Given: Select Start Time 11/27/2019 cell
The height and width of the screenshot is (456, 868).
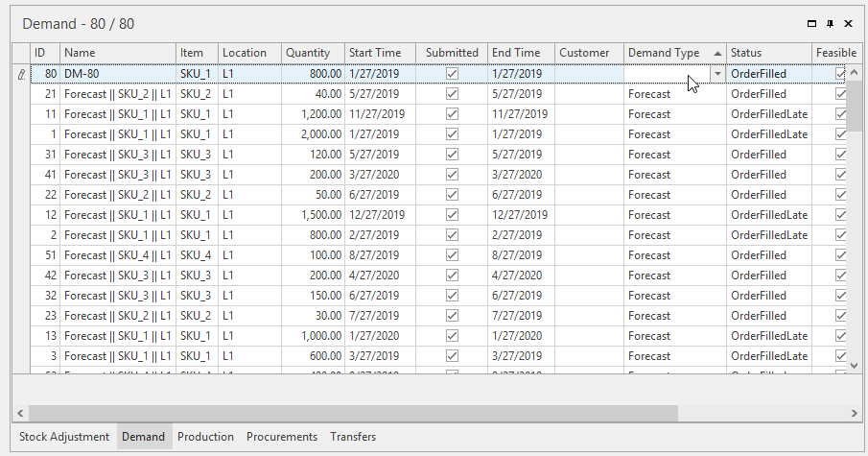Looking at the screenshot, I should [380, 114].
